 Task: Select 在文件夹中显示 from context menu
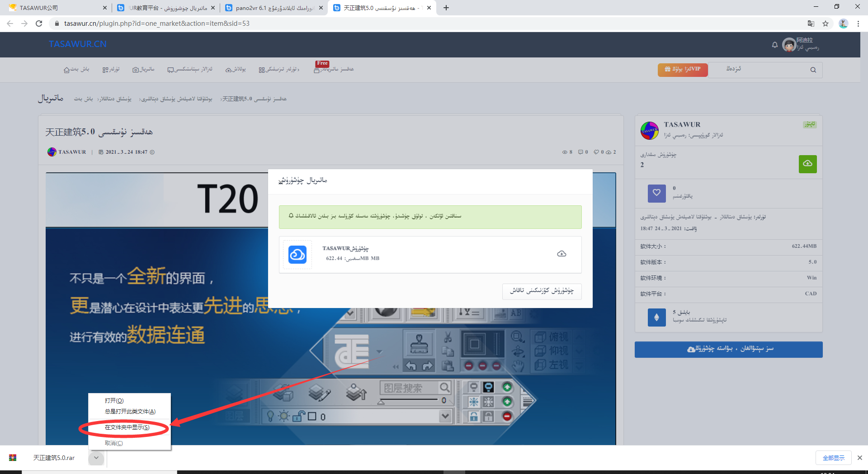pyautogui.click(x=127, y=427)
